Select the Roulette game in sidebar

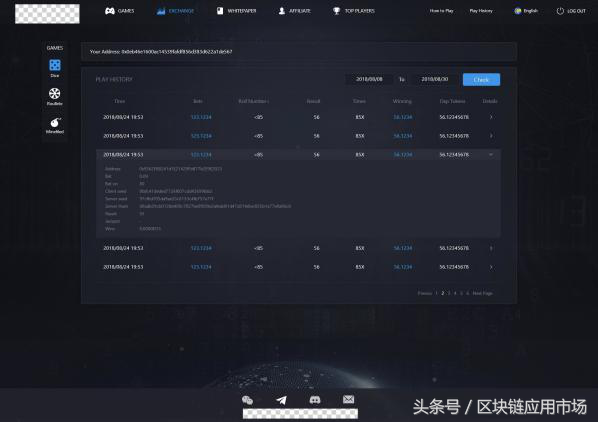click(55, 96)
